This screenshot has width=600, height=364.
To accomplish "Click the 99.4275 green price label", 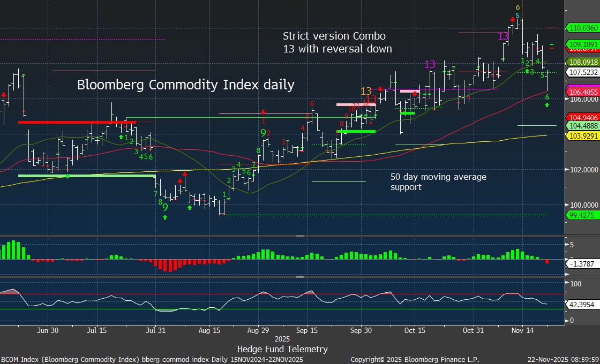I will point(582,215).
